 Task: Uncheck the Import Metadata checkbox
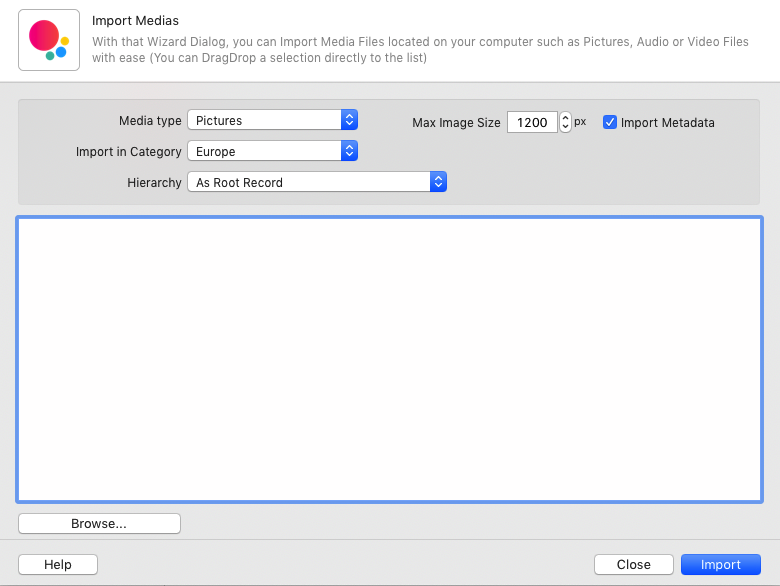[610, 122]
